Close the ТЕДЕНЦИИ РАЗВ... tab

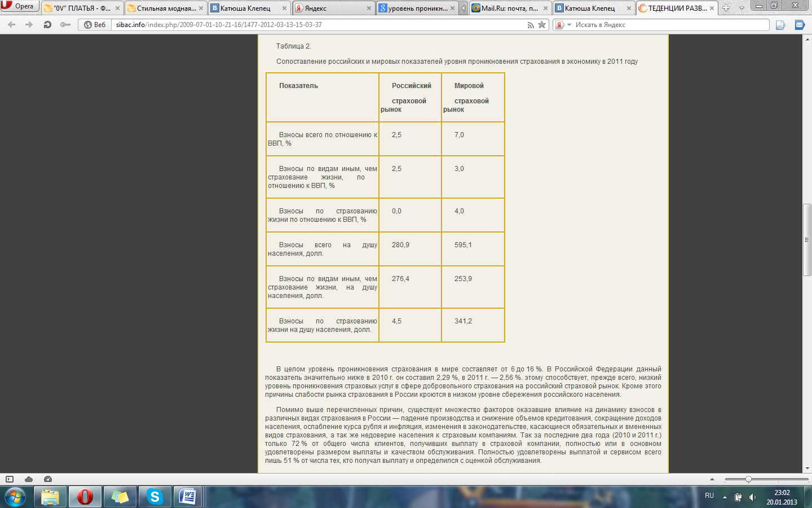712,8
